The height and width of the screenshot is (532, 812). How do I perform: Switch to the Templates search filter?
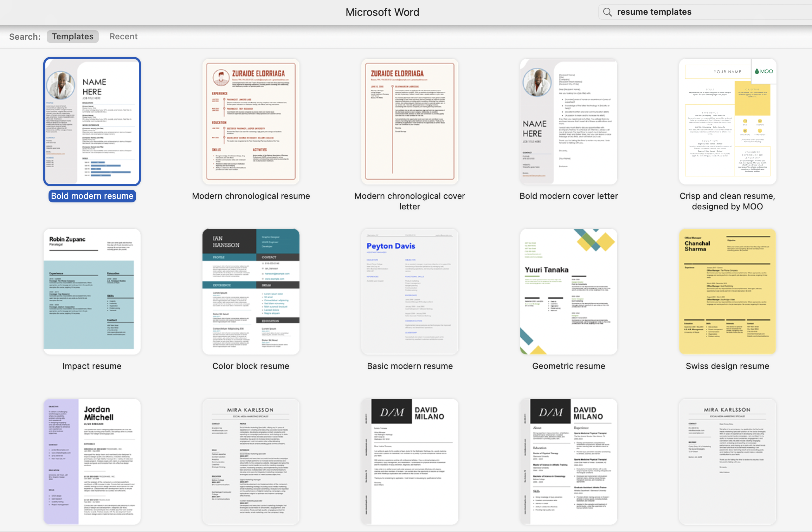72,36
